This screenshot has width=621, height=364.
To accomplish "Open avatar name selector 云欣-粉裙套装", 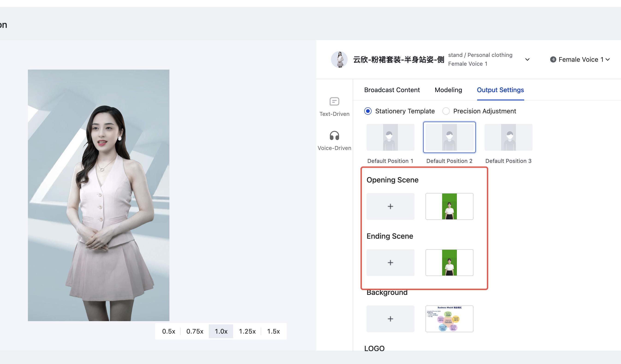I will [398, 60].
